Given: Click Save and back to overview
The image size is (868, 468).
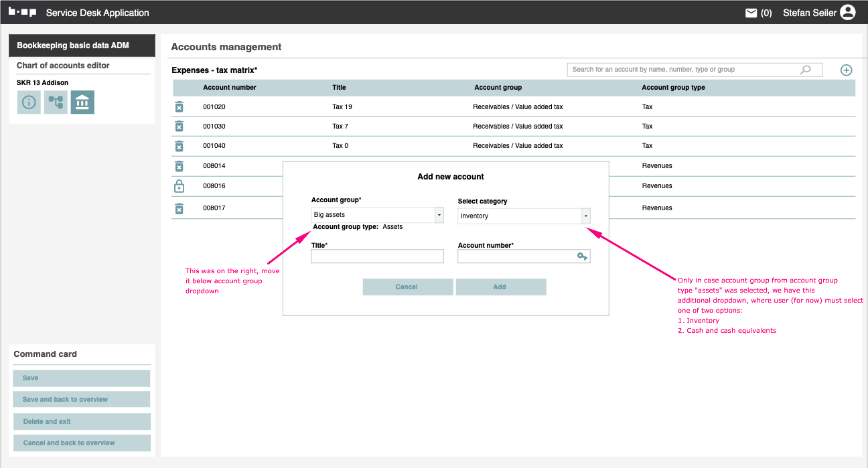Looking at the screenshot, I should [x=81, y=400].
